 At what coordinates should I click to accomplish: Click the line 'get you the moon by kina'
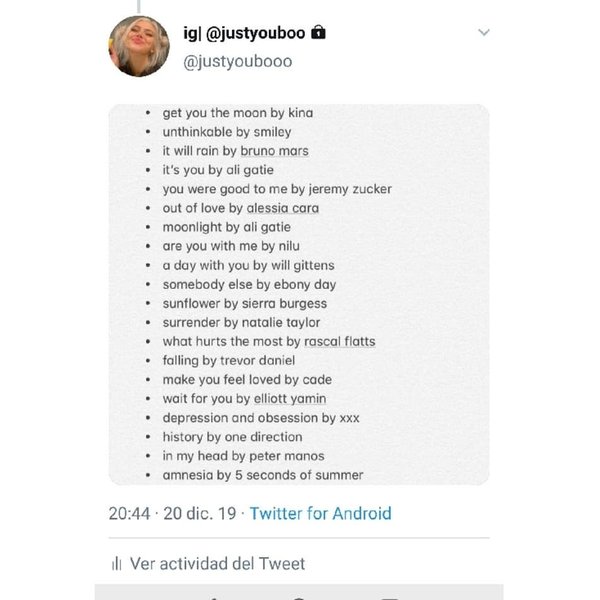point(237,113)
